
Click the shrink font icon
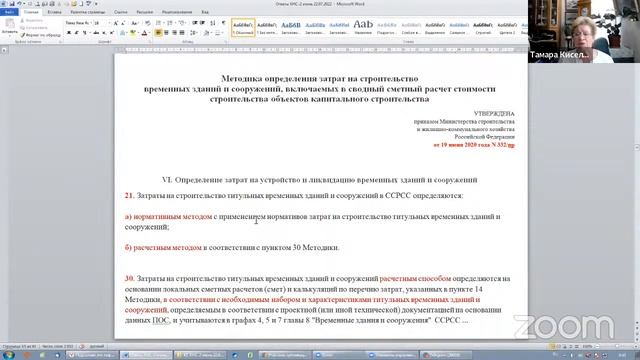coord(123,23)
